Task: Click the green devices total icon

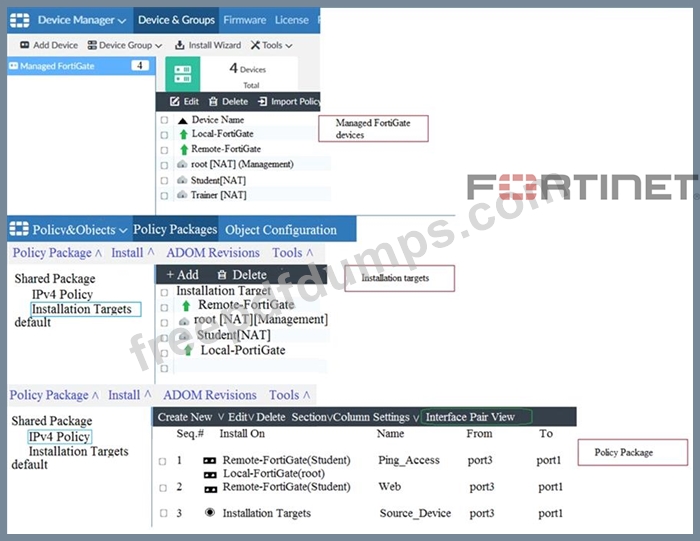Action: [x=183, y=74]
